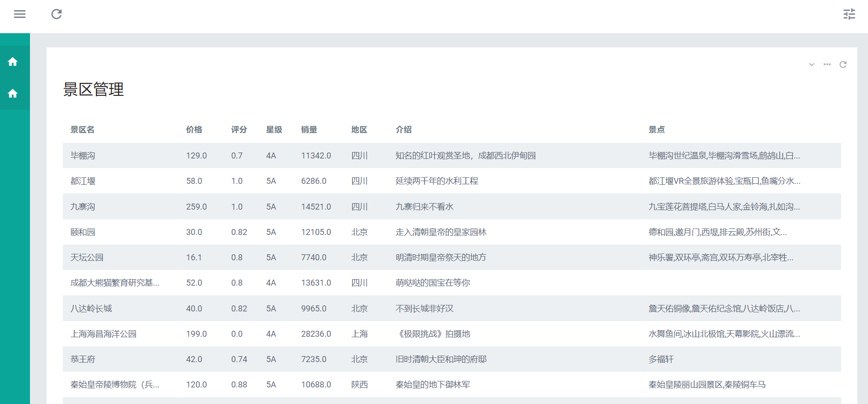Image resolution: width=868 pixels, height=404 pixels.
Task: Click intro text 《极限挑战》拍摄地
Action: point(433,334)
